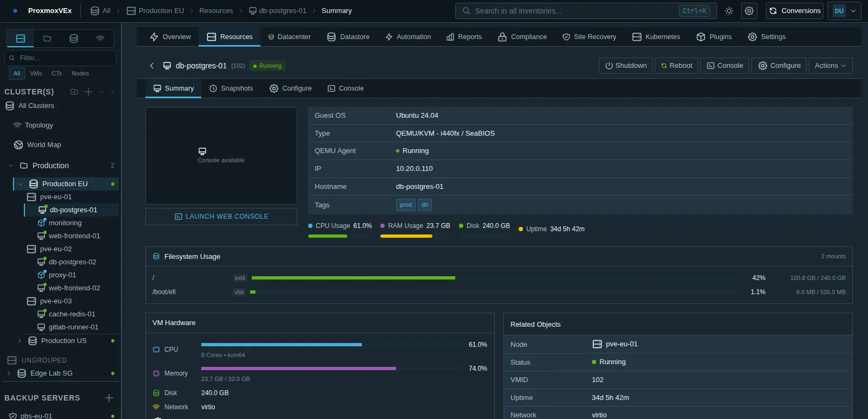This screenshot has width=868, height=419.
Task: Switch to the Datacenter tab
Action: pyautogui.click(x=289, y=37)
